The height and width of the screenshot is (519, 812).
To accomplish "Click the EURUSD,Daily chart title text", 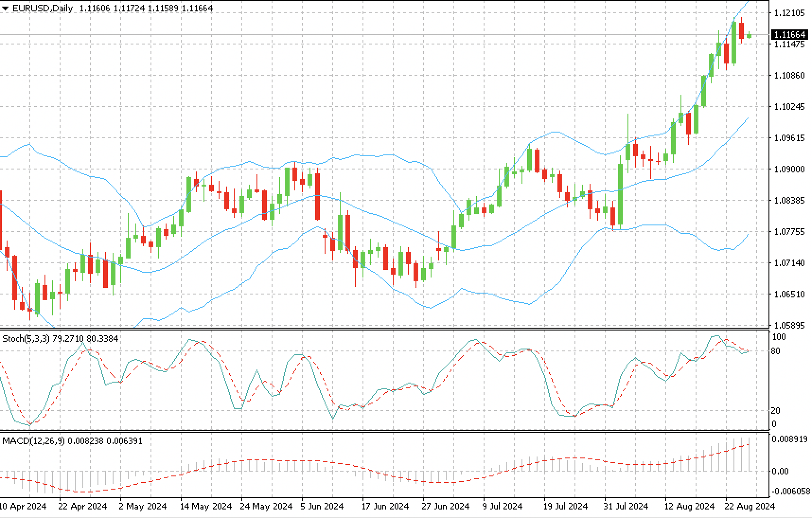I will pos(43,8).
